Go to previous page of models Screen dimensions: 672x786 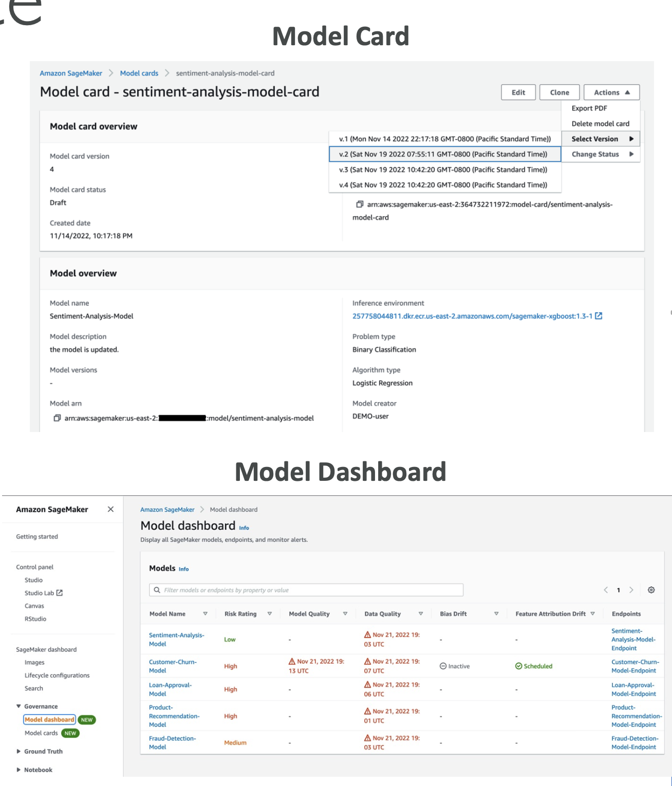click(606, 590)
